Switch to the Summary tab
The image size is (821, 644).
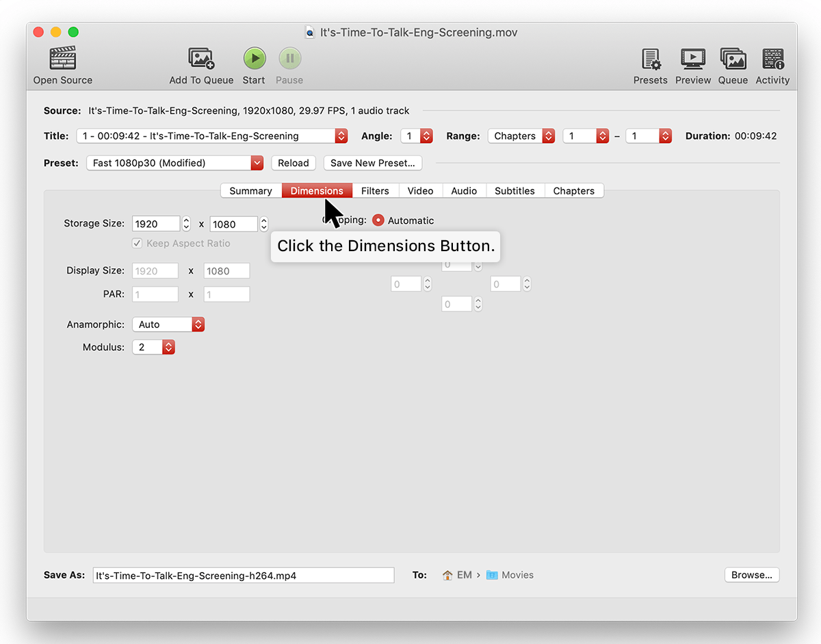point(250,190)
